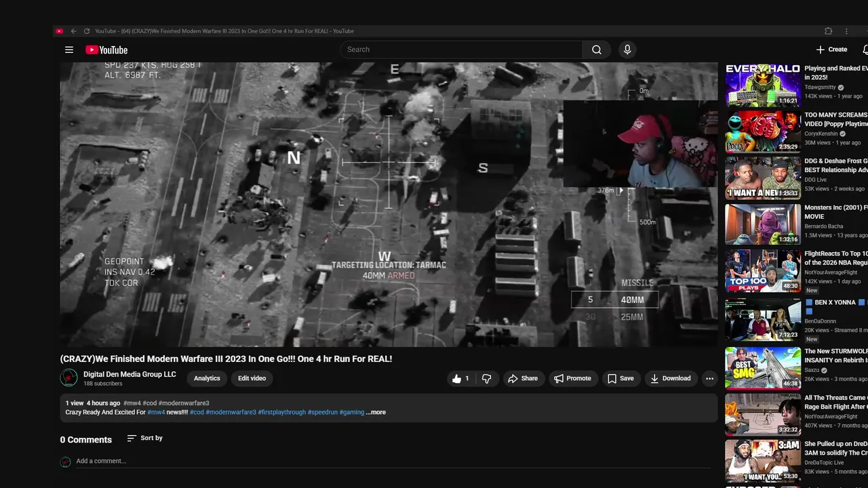Click the 188 subscribers text
Image resolution: width=868 pixels, height=488 pixels.
103,384
